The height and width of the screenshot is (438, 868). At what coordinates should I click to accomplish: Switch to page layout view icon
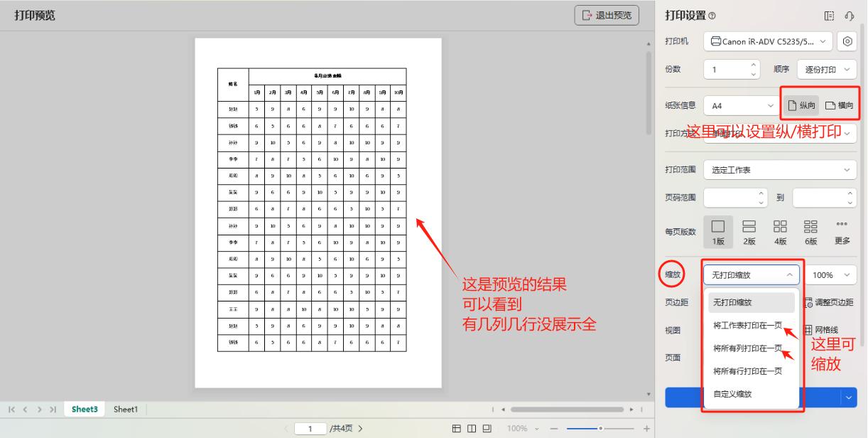tap(487, 429)
